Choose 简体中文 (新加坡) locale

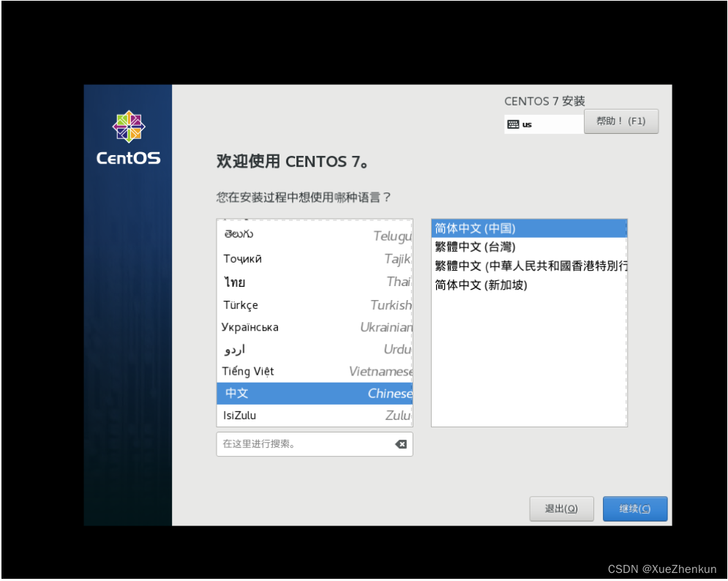click(x=529, y=285)
